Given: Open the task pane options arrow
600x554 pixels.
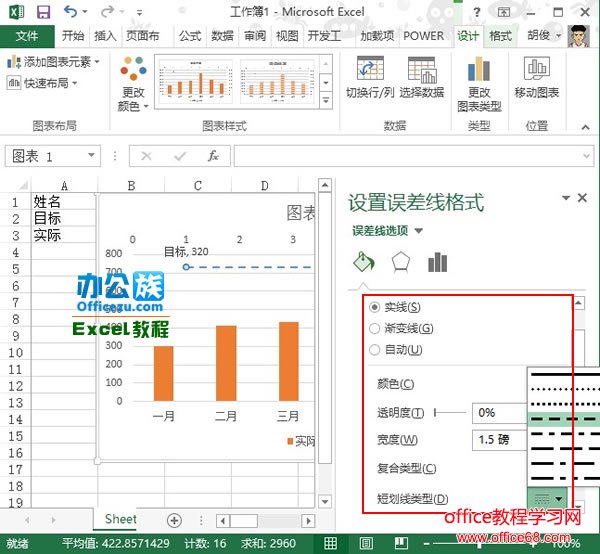Looking at the screenshot, I should (566, 197).
